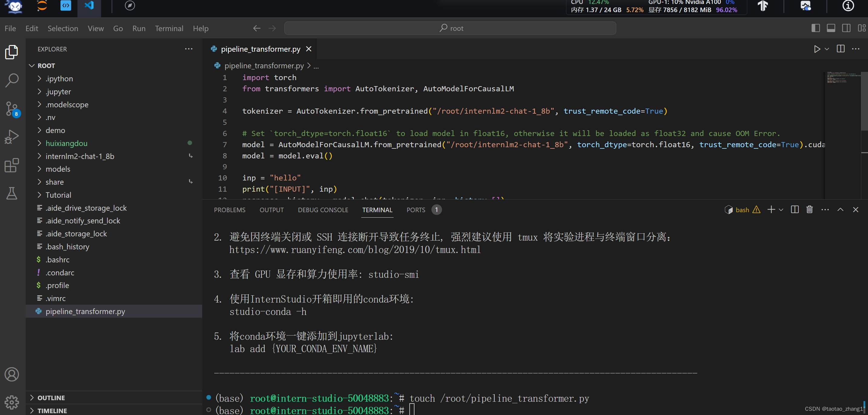Screen dimensions: 868x415
Task: Kill the bash terminal with trash icon
Action: pos(809,209)
